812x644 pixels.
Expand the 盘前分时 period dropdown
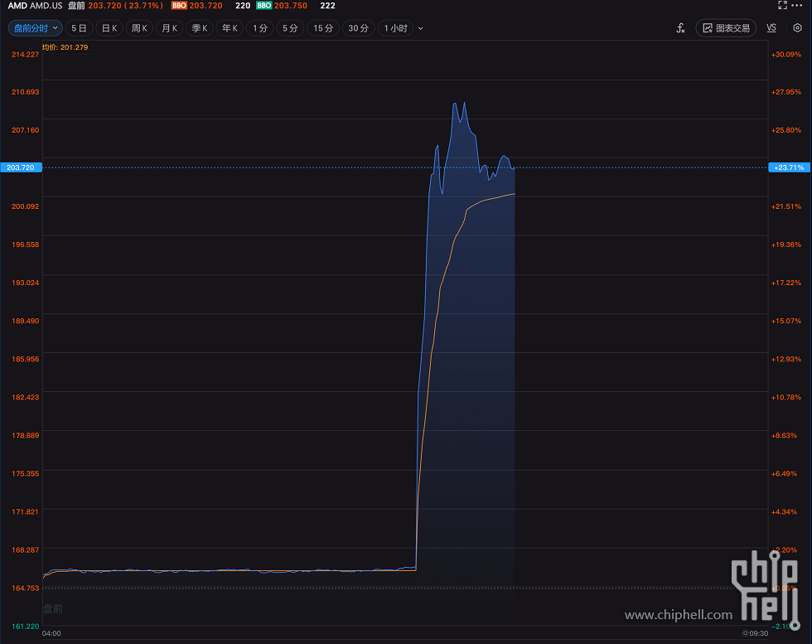35,28
